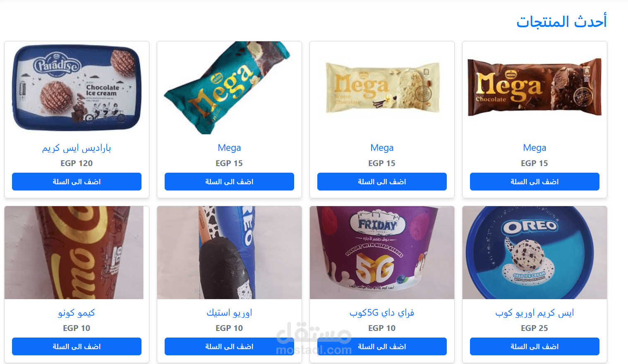Add the teal Mega ice cream to cart
Viewport: 628px width, 364px height.
point(229,182)
